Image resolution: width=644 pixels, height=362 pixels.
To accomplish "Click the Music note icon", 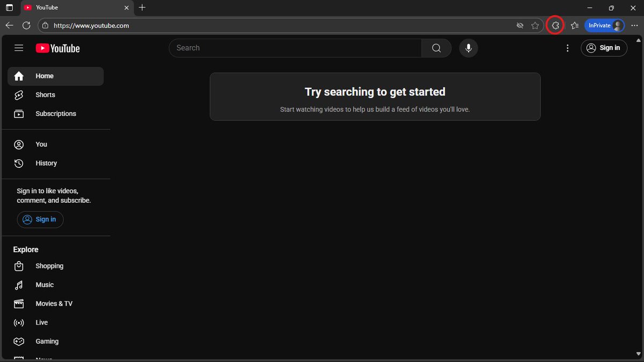I will point(19,285).
